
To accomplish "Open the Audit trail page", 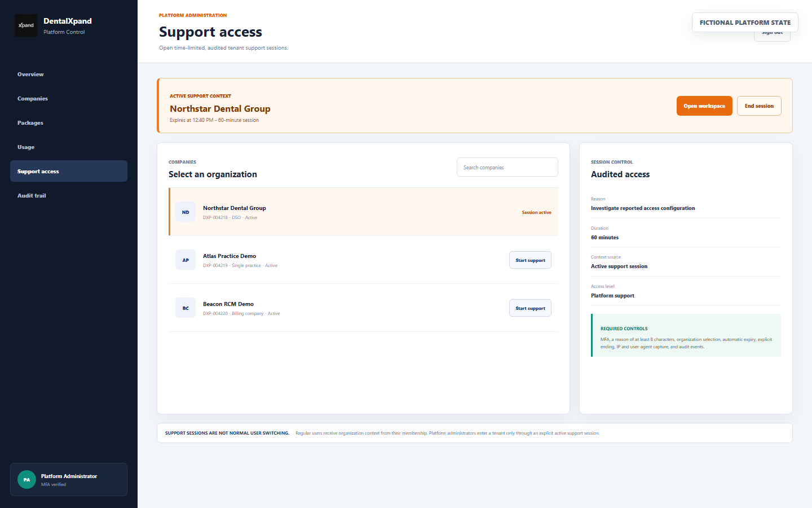I will (69, 195).
